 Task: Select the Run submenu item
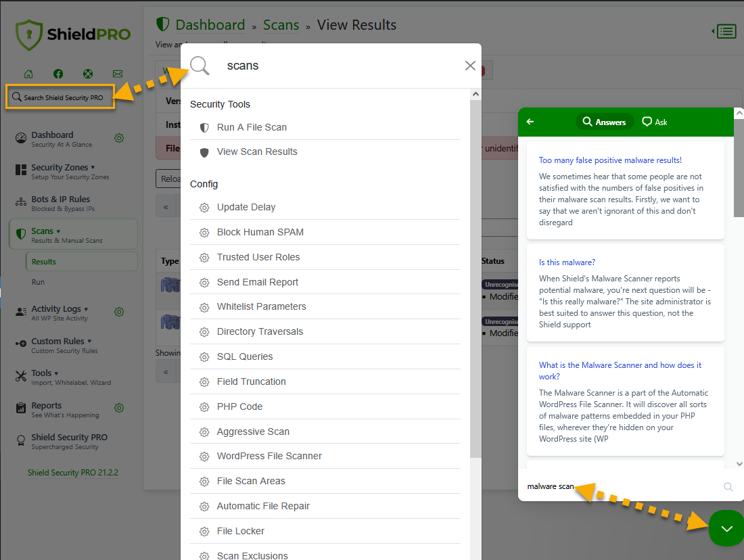coord(38,282)
